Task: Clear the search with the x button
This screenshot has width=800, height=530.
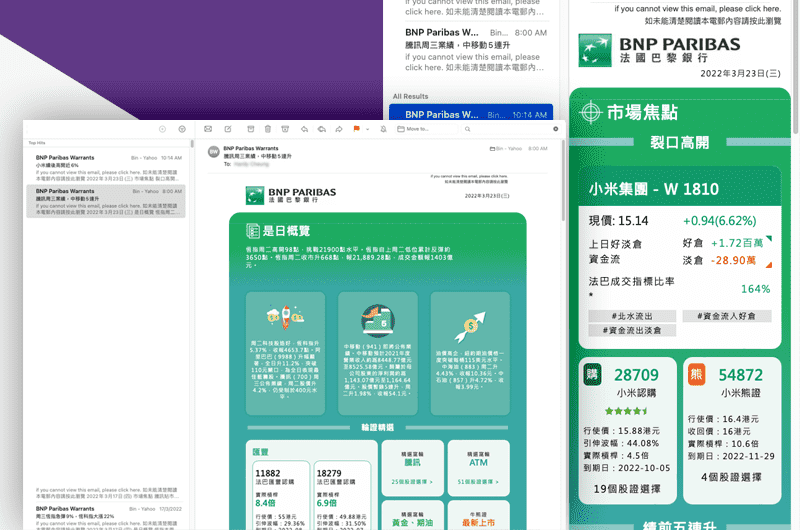Action: [556, 129]
